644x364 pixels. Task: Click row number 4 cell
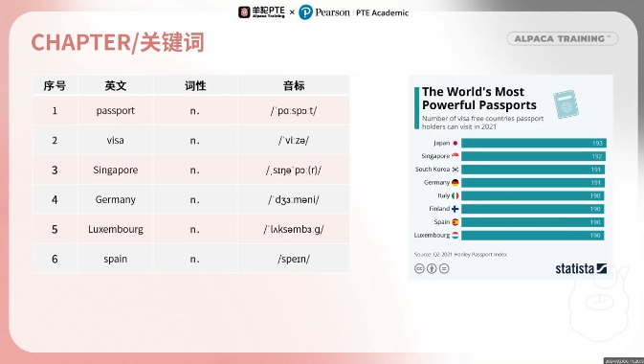point(55,199)
